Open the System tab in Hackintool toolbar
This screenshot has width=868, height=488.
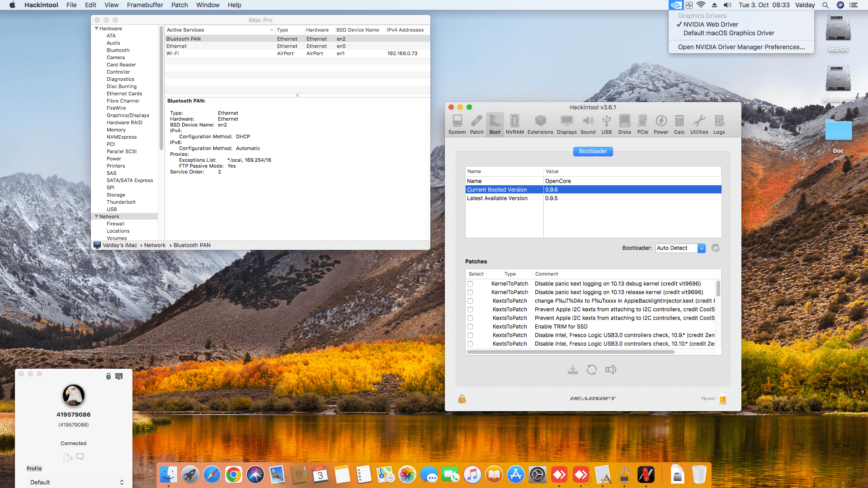tap(457, 124)
